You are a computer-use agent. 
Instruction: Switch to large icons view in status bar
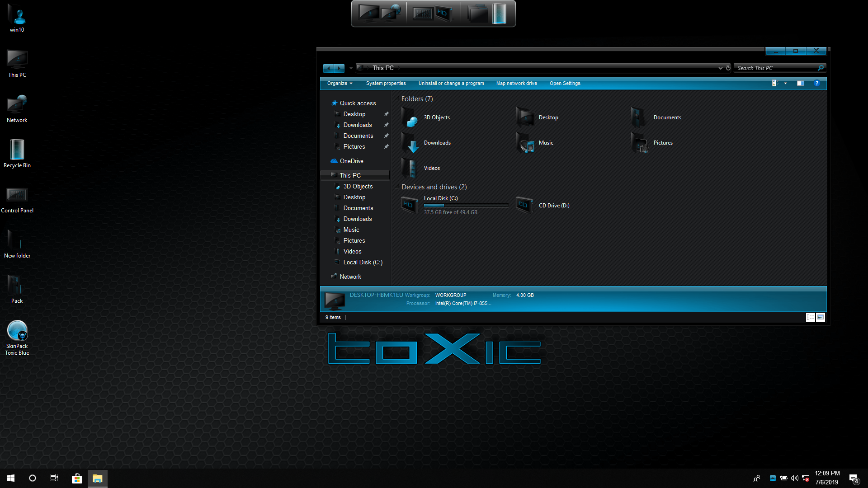coord(821,317)
